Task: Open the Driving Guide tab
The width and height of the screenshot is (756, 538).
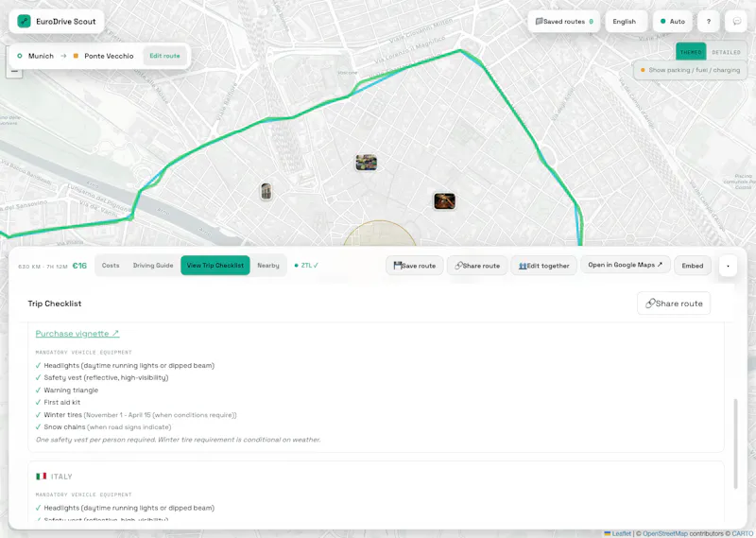Action: click(153, 266)
